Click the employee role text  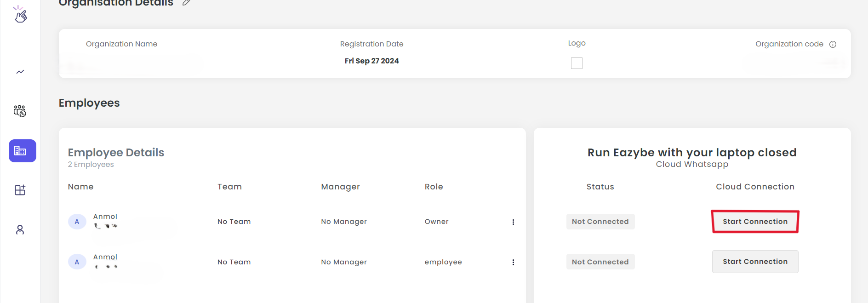click(443, 262)
